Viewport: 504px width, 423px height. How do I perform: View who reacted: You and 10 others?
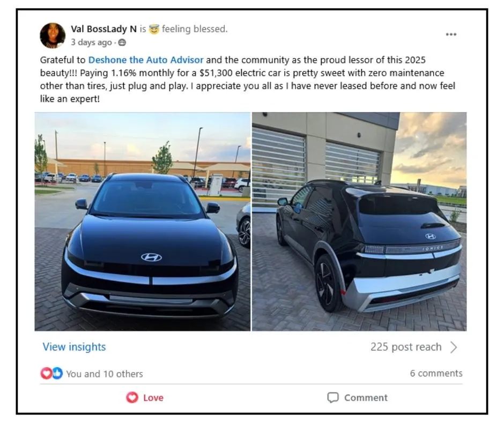point(105,374)
